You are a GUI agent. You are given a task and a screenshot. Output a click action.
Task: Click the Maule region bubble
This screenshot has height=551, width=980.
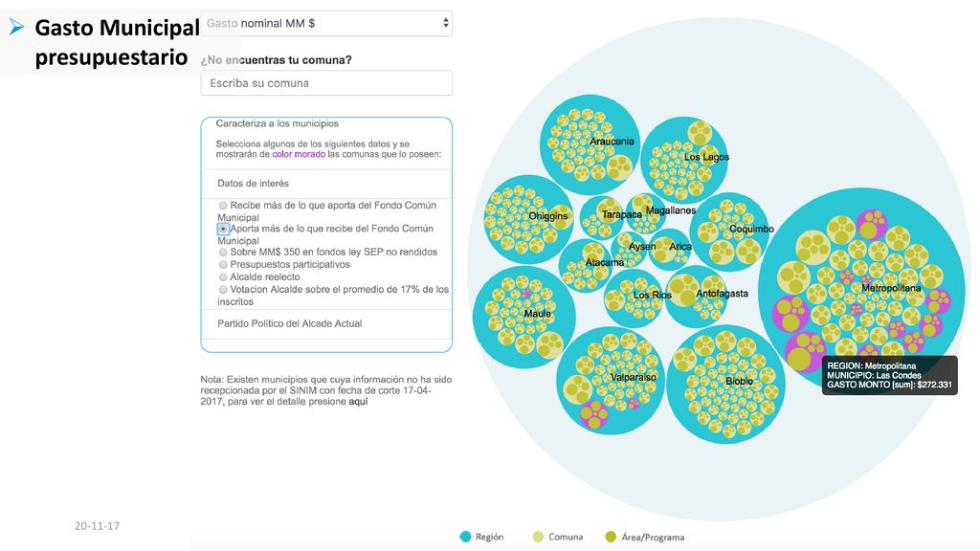[523, 317]
